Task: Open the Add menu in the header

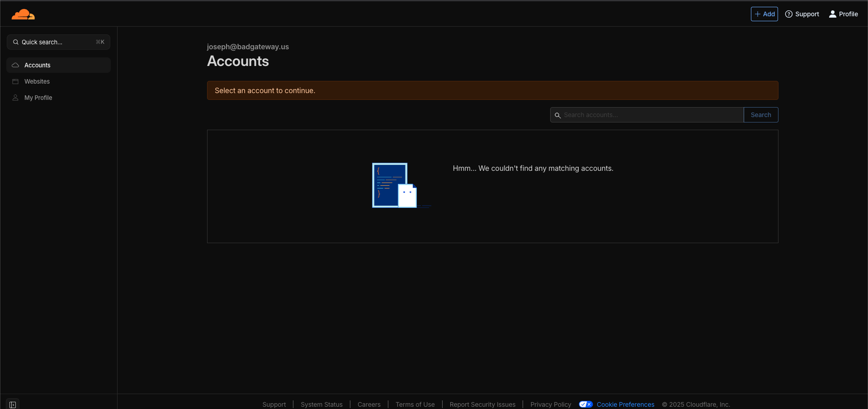Action: click(764, 14)
